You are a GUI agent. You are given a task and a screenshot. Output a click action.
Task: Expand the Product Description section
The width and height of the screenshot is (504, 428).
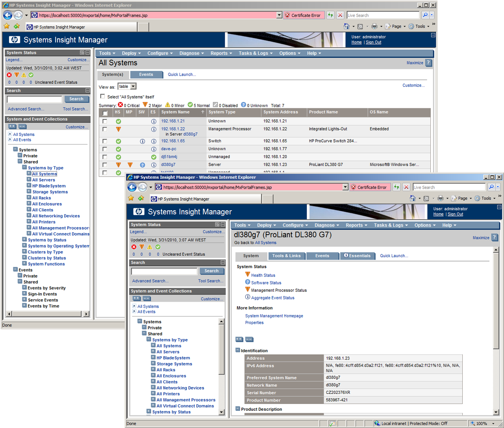pos(238,409)
